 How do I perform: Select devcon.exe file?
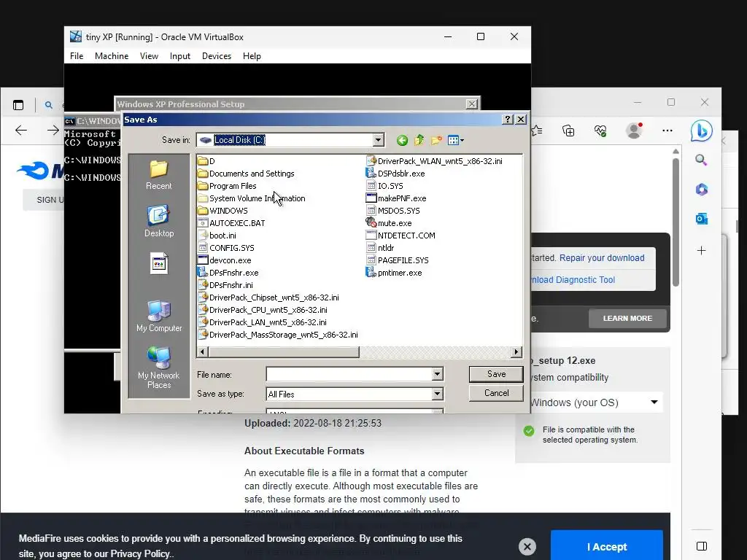tap(225, 260)
